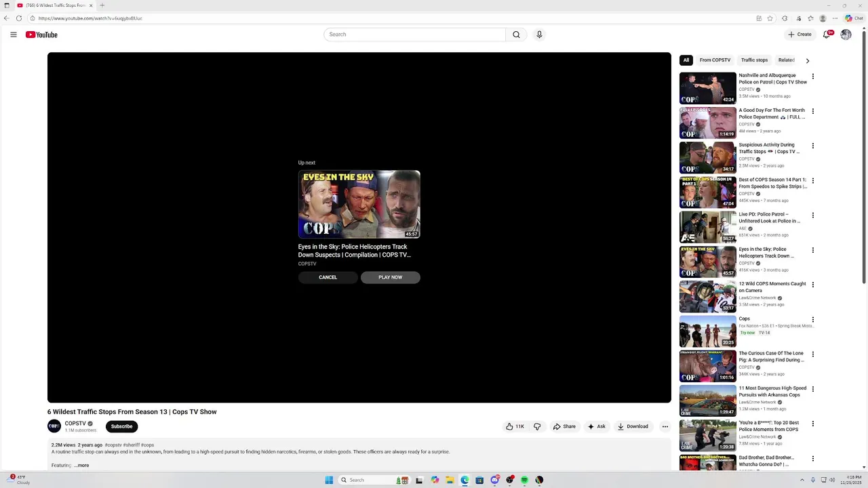Open the YouTube guide hamburger menu

14,35
